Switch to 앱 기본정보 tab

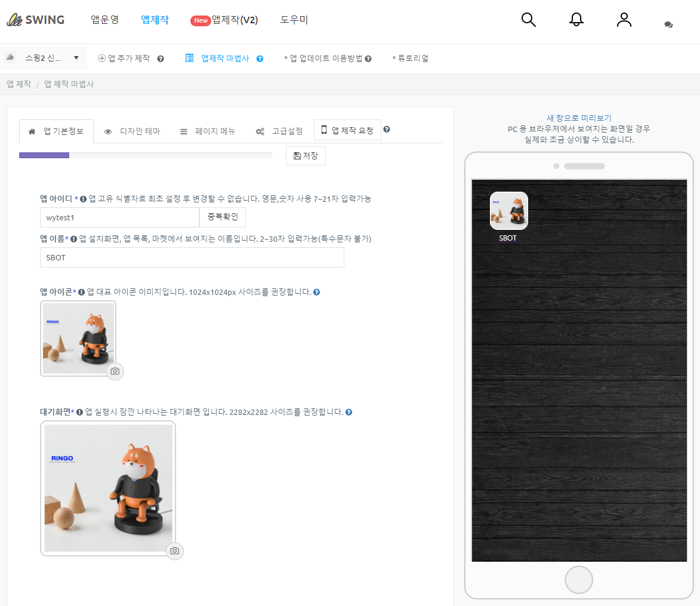pos(56,131)
